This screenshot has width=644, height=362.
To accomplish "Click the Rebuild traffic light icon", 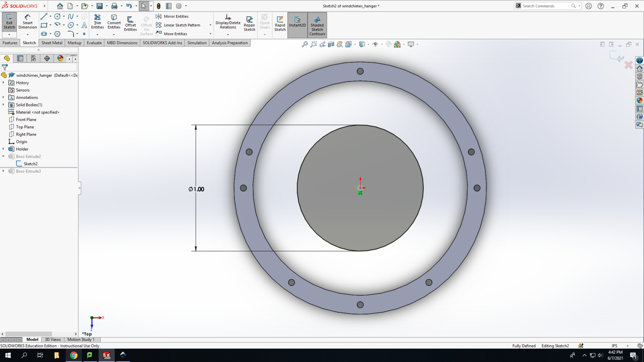I will tap(159, 6).
